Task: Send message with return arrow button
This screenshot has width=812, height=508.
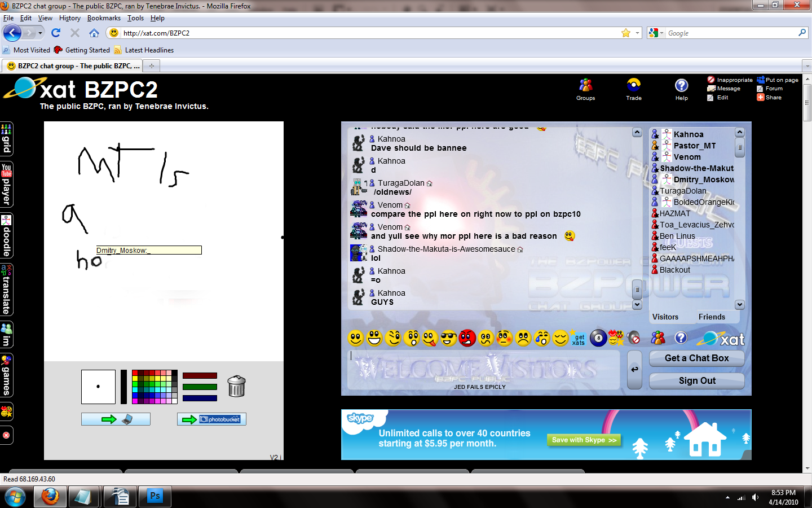Action: (x=634, y=370)
